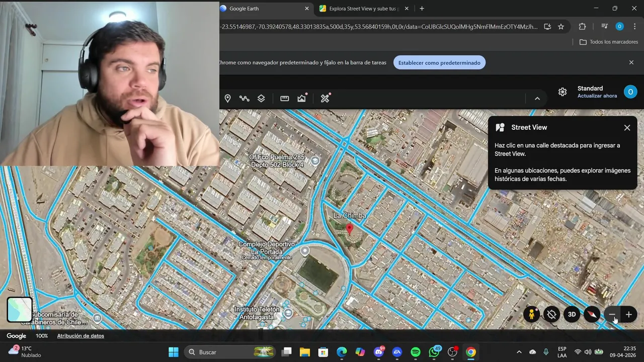Click the install app icon in address bar
The width and height of the screenshot is (644, 362).
click(547, 27)
